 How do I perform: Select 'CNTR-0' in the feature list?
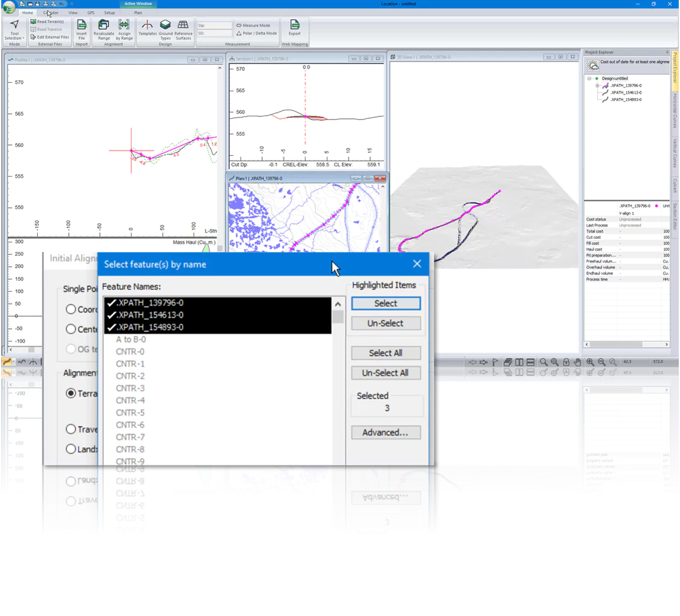[x=130, y=352]
